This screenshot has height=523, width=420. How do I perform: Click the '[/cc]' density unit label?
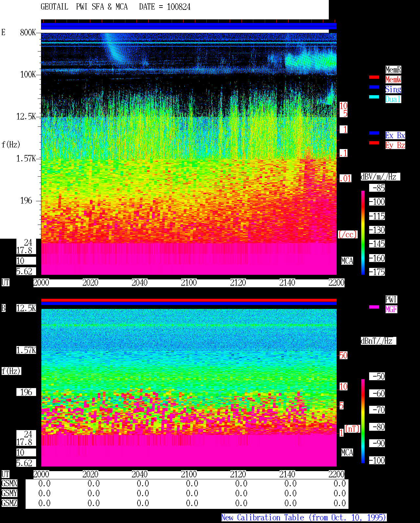[347, 234]
